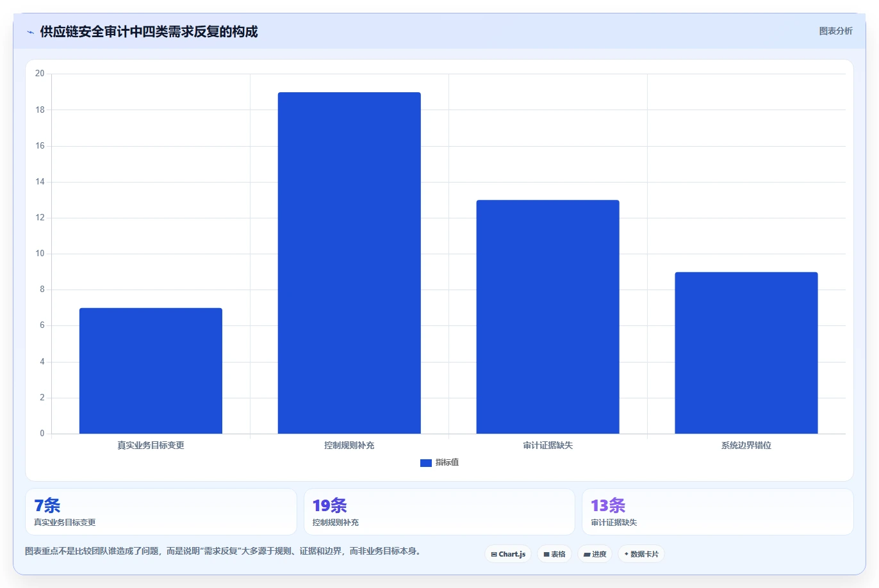Click the 图表分析 label in the header
879x588 pixels.
(835, 31)
